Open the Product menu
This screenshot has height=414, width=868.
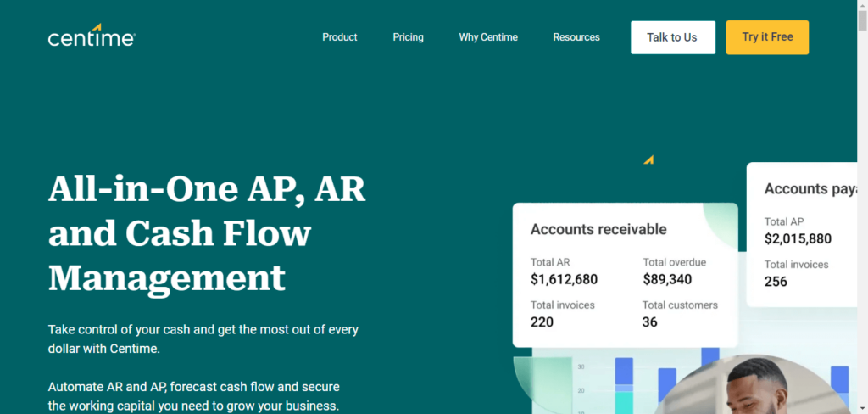click(x=340, y=37)
